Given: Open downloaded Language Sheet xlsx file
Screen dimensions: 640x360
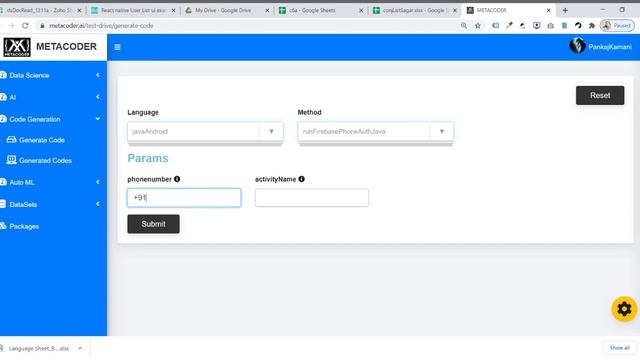Looking at the screenshot, I should (39, 348).
